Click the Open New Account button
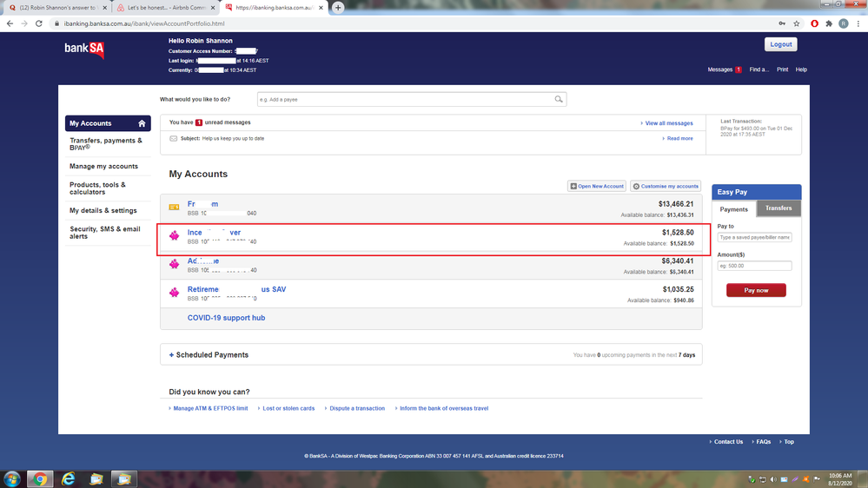 point(597,186)
